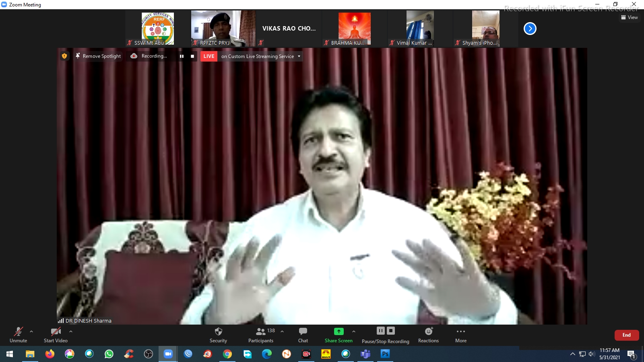Open the More options menu

(x=461, y=335)
